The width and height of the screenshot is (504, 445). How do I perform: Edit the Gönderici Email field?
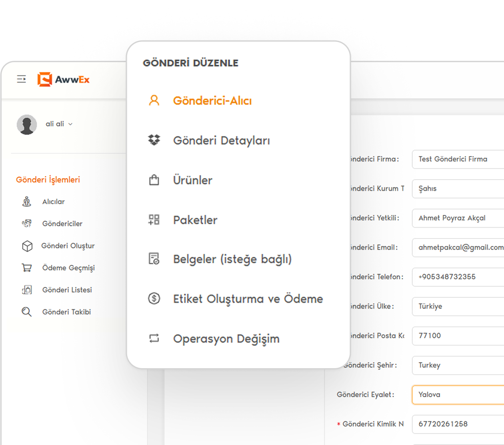point(458,247)
